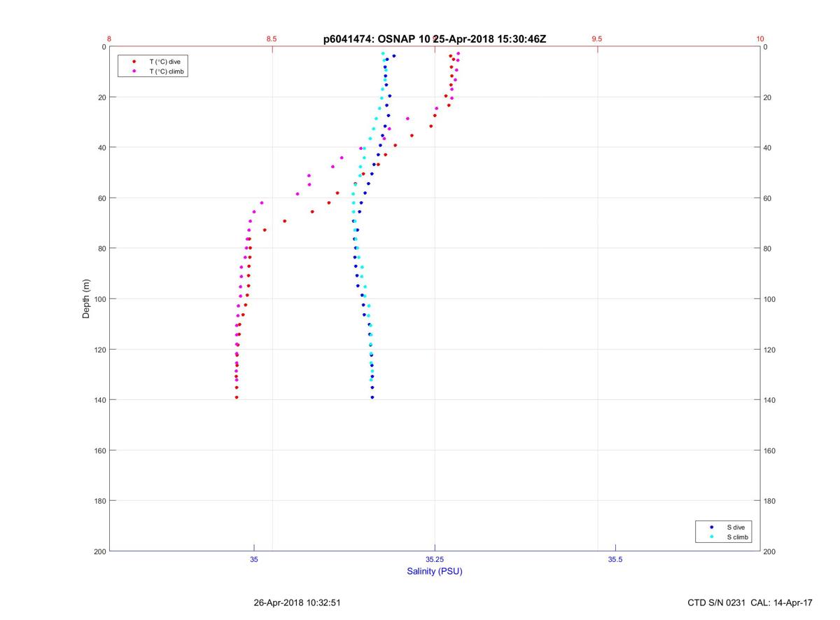Click the magenta climb temperature legend marker

coord(134,71)
